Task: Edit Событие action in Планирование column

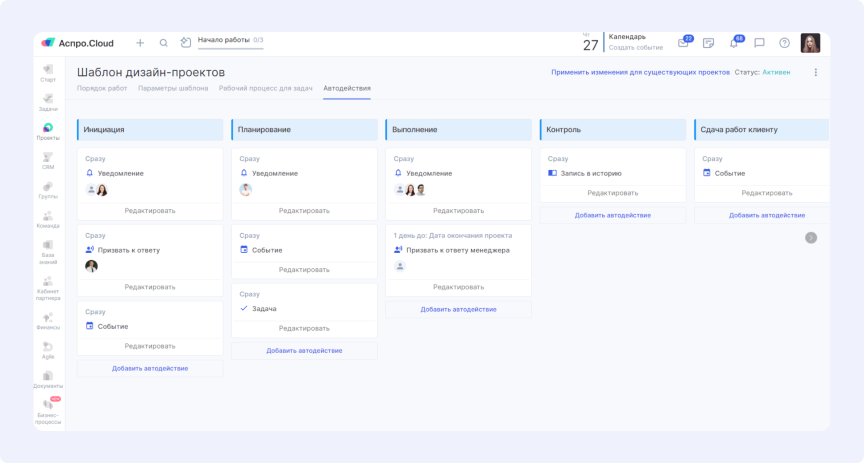Action: (304, 270)
